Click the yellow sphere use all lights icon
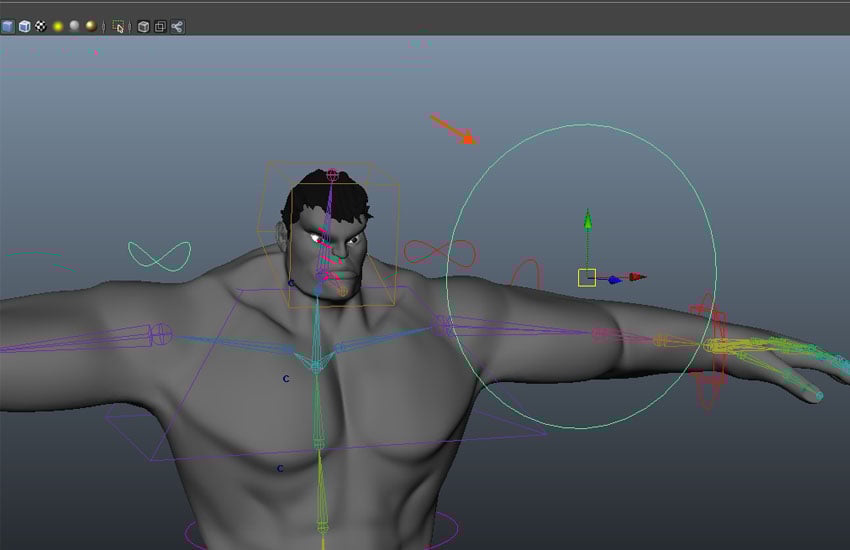850x550 pixels. [58, 27]
